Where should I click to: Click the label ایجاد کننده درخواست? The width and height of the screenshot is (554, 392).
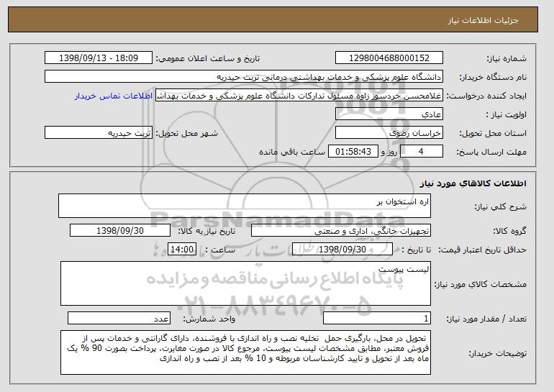tap(486, 96)
